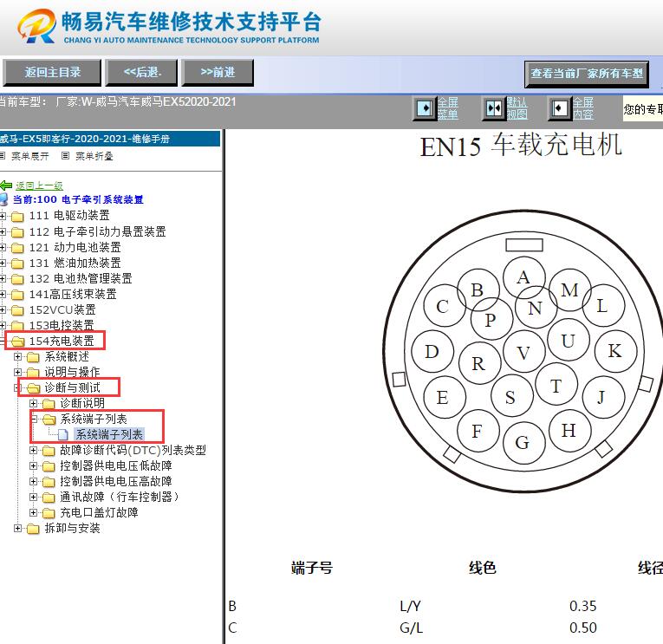Expand the 控制器供电电压低故障 node
The image size is (663, 644).
(x=34, y=466)
